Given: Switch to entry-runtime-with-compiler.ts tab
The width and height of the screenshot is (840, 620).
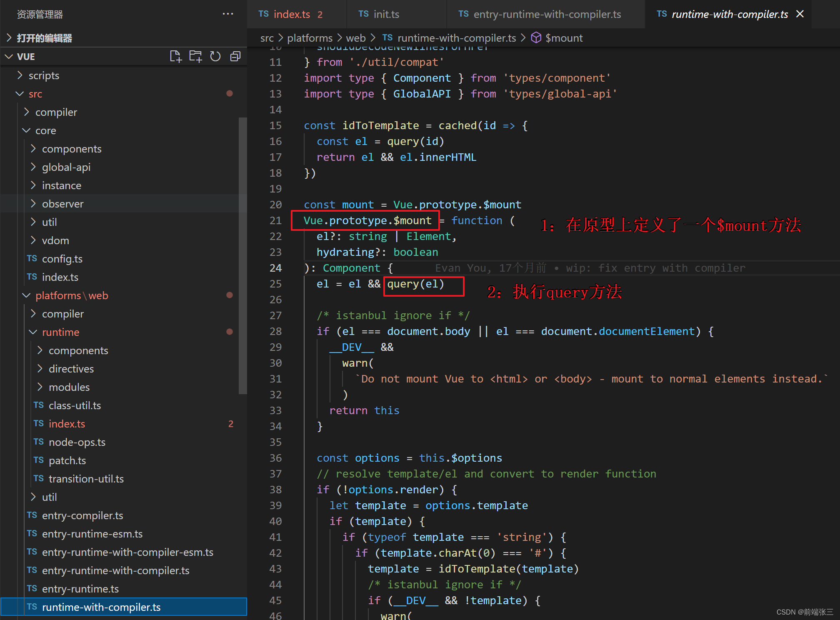Looking at the screenshot, I should (547, 14).
